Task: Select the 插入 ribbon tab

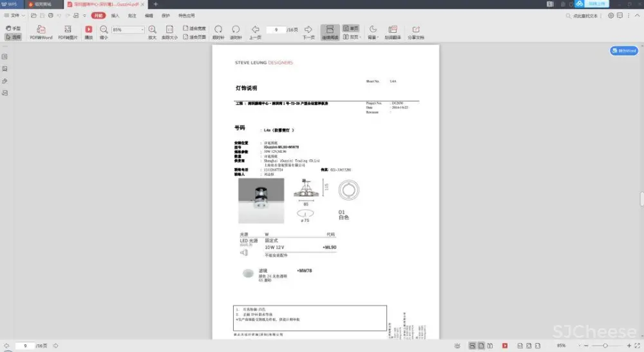Action: (115, 15)
